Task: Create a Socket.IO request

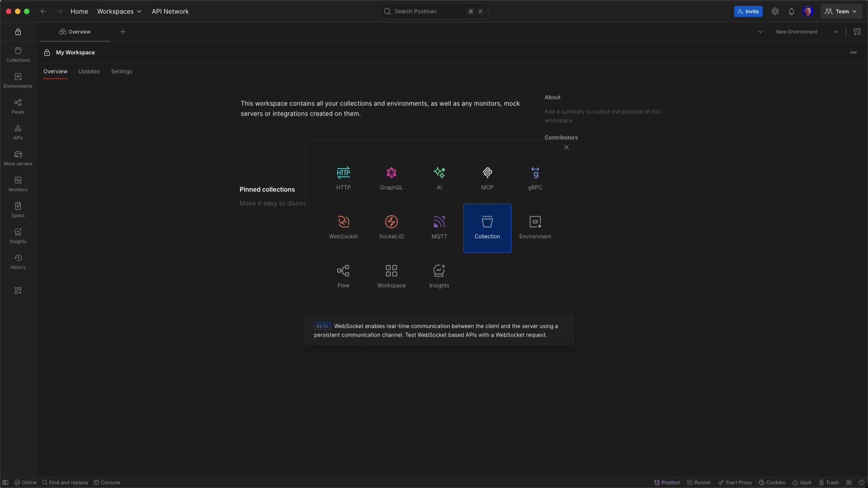Action: tap(391, 228)
